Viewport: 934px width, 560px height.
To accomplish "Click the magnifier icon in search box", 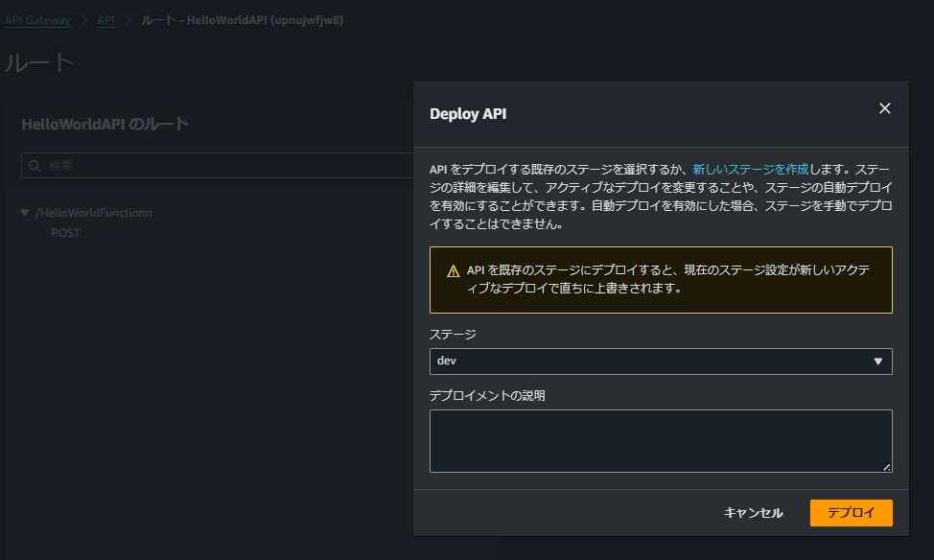I will click(x=35, y=166).
